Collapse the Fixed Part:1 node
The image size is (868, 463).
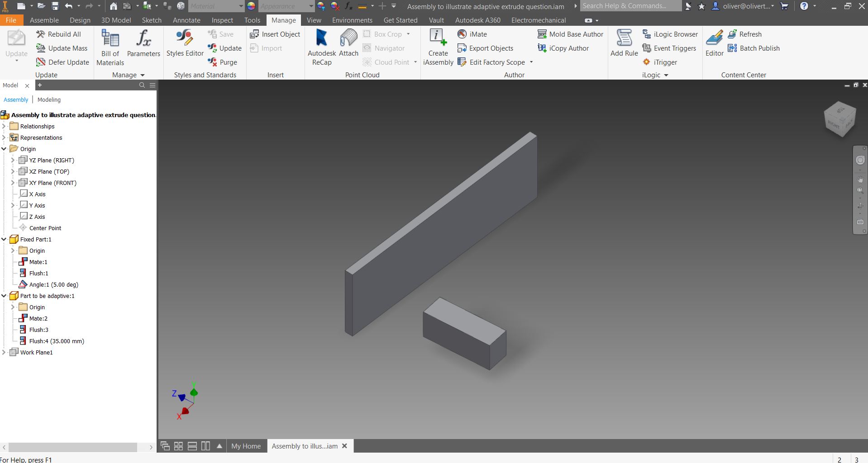point(4,239)
